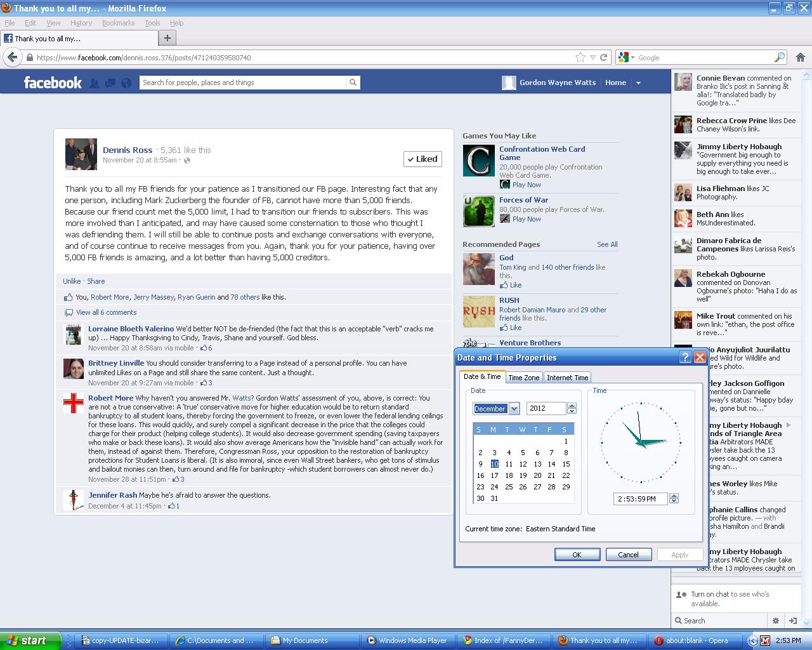Open about:blank Opera taskbar item
This screenshot has height=650, width=812.
pyautogui.click(x=697, y=640)
